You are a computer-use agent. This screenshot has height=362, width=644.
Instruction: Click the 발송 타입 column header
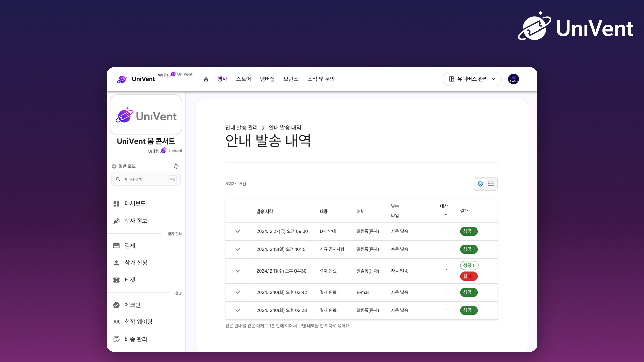pyautogui.click(x=395, y=211)
